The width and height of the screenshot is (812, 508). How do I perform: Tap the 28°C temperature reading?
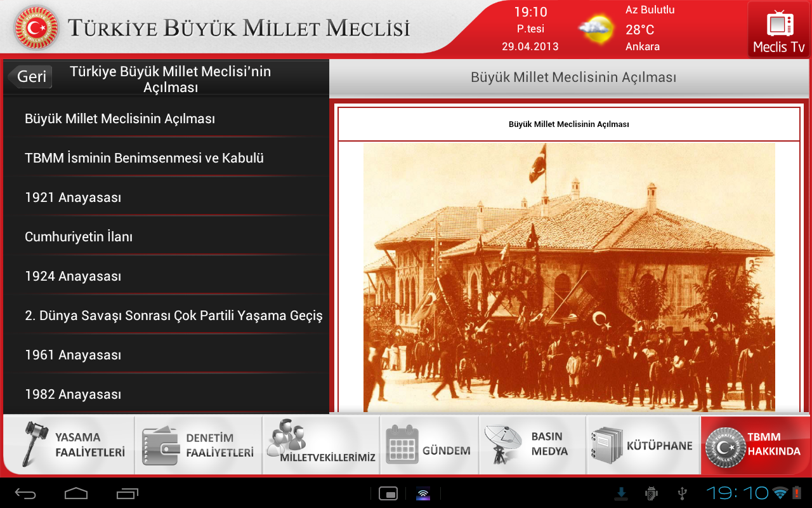(x=639, y=30)
